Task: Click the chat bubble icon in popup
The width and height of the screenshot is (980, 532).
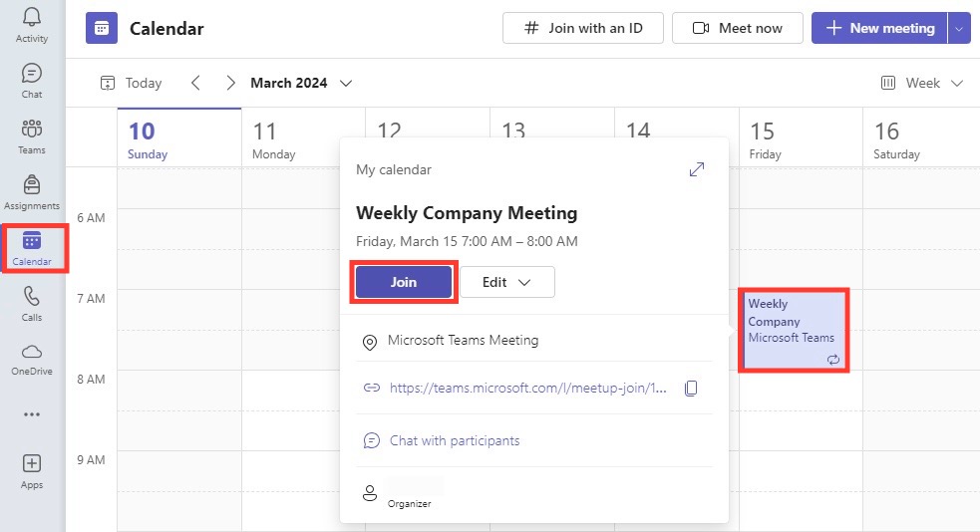Action: click(371, 440)
